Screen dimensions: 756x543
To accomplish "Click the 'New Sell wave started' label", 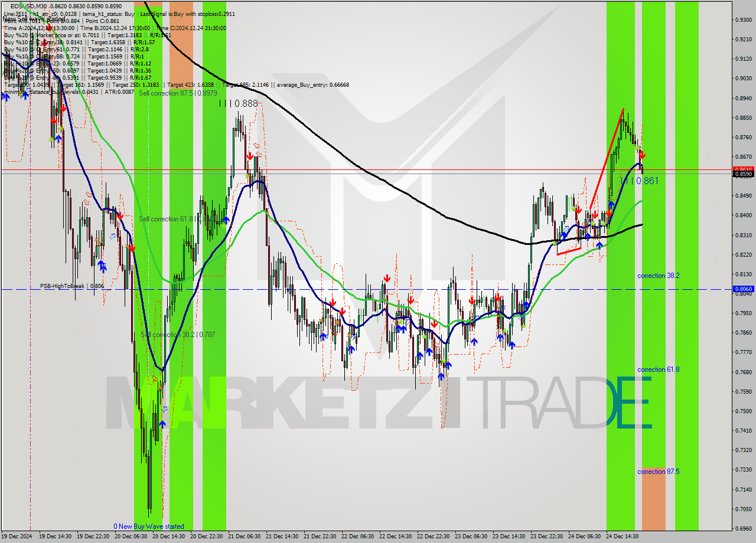I will tap(34, 19).
